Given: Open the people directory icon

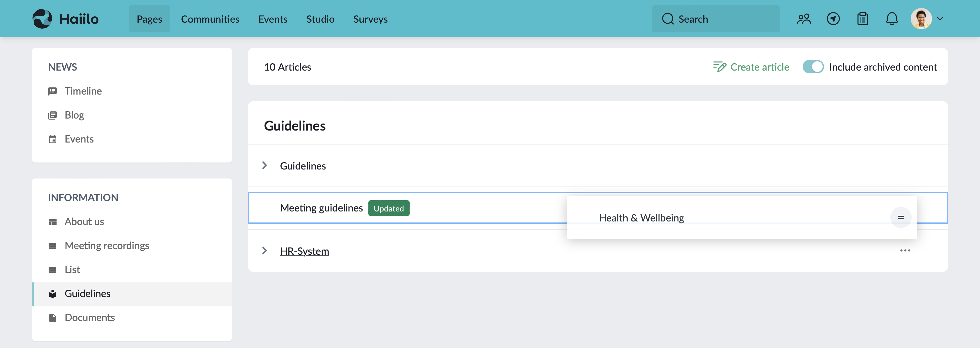Looking at the screenshot, I should pos(803,19).
